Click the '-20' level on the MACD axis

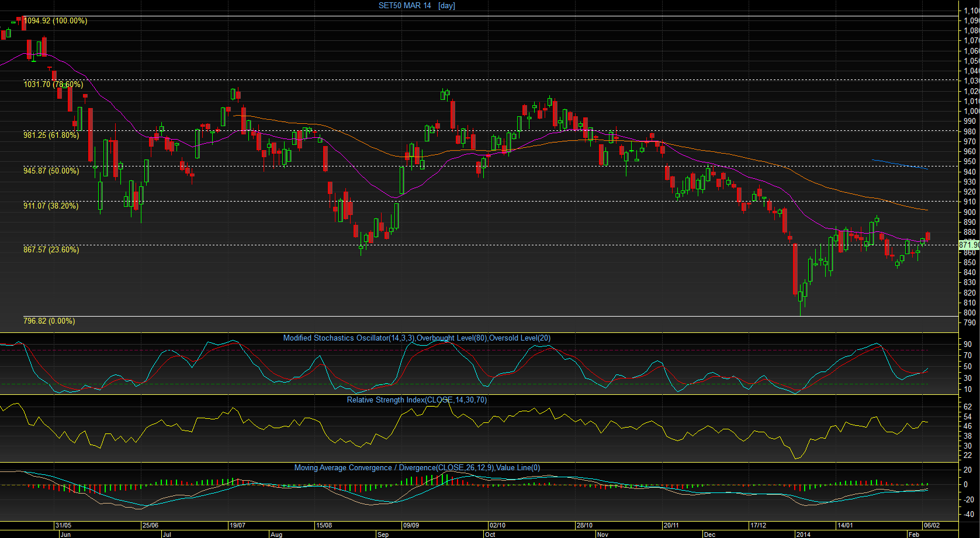(968, 500)
